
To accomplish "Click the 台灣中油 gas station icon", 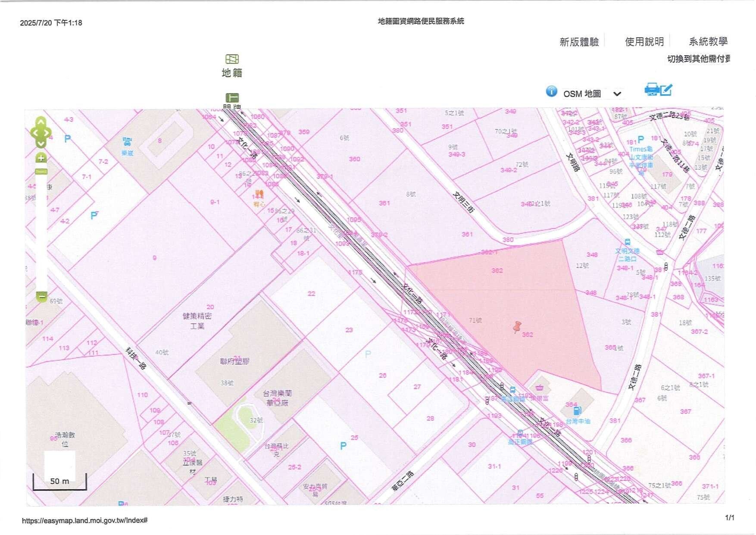I will pos(578,411).
